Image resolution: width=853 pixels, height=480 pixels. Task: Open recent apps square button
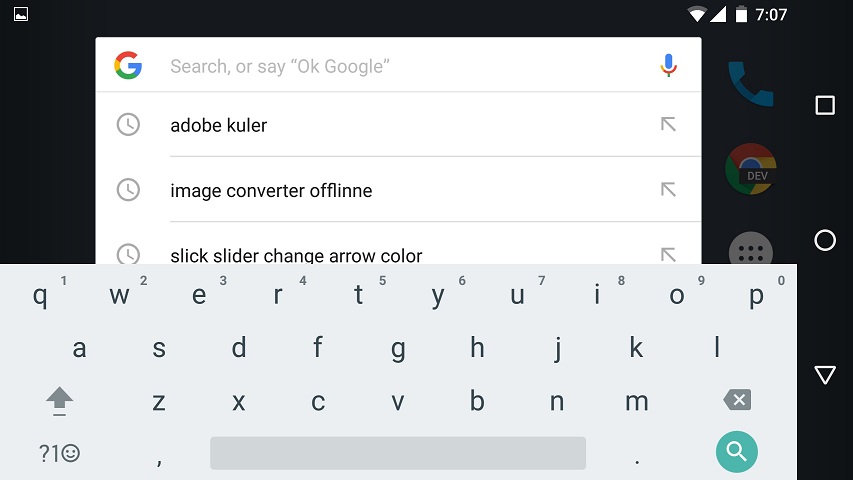point(825,105)
